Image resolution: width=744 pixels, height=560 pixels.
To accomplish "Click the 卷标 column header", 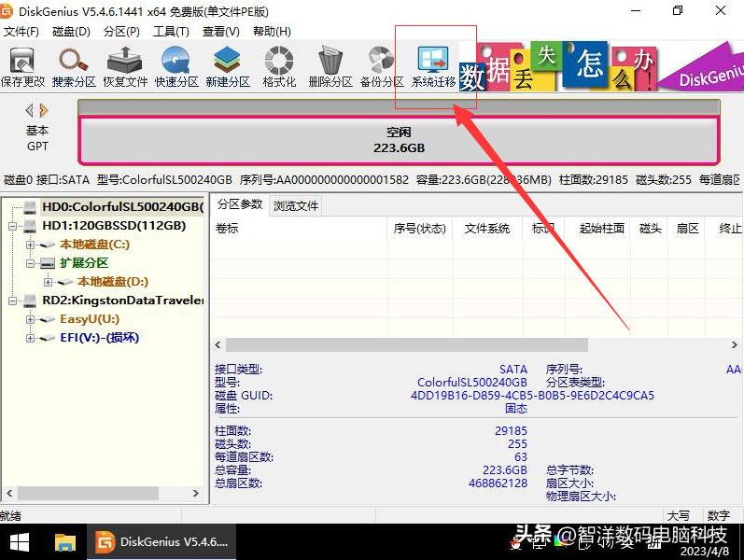I will (x=299, y=229).
